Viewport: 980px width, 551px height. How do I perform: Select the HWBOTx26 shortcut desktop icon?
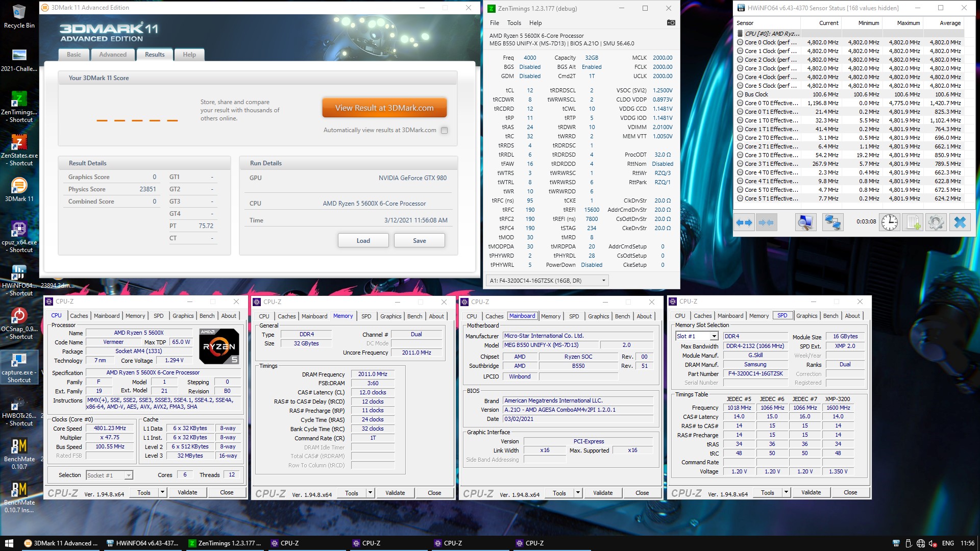[19, 410]
